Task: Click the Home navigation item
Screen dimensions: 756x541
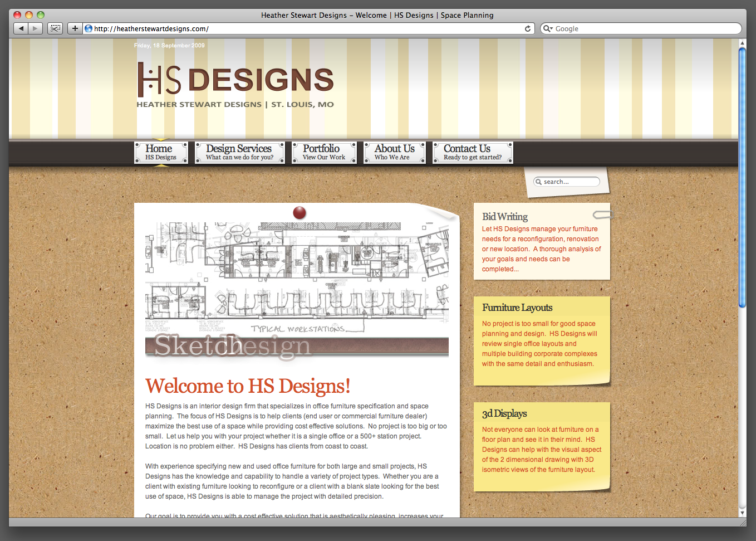Action: 161,152
